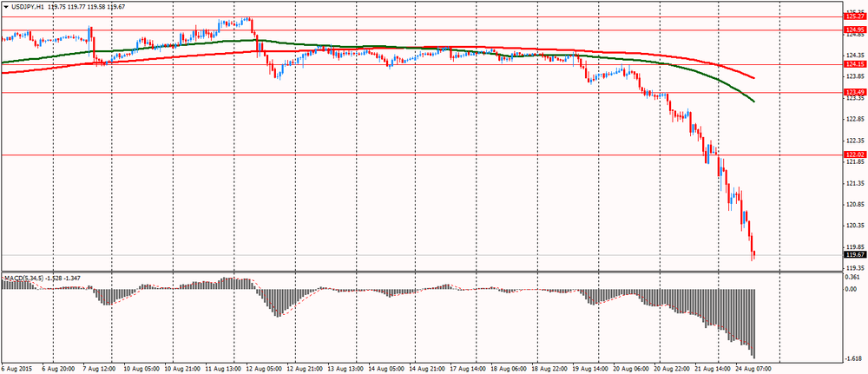Click the 123.49 level price tag
868x374 pixels.
pos(854,92)
